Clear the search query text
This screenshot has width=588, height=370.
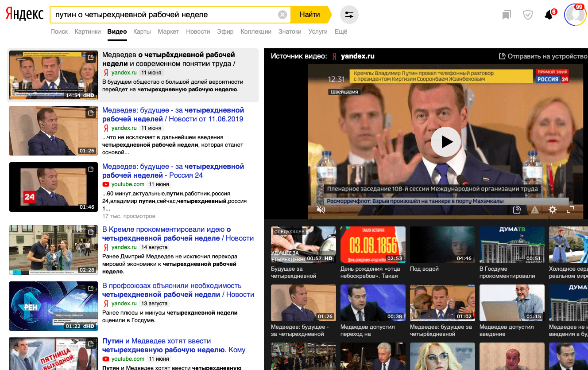click(x=282, y=15)
